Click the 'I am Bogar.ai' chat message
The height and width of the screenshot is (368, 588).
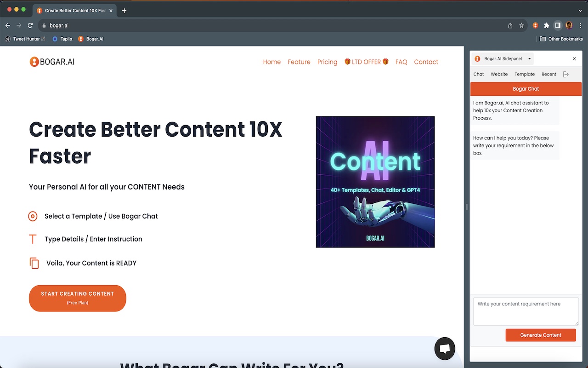click(515, 110)
